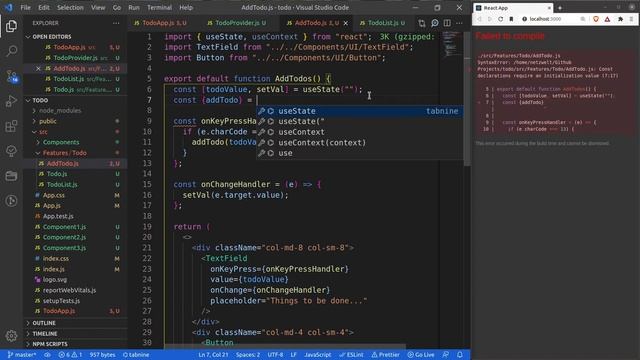Open reportWebVitals.js in file tree
640x360 pixels.
(69, 290)
